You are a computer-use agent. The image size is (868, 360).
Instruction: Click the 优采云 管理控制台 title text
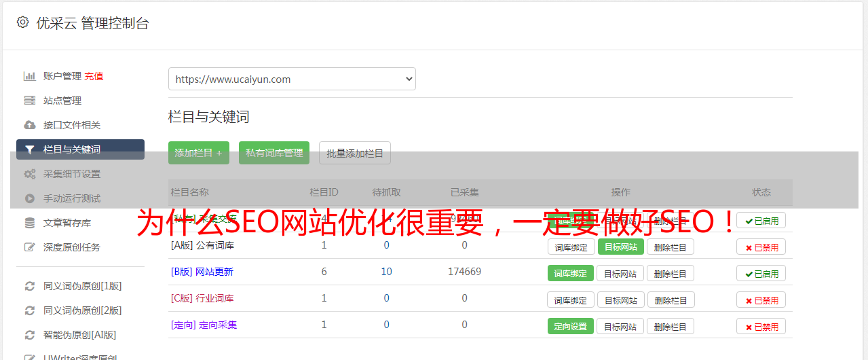(92, 23)
